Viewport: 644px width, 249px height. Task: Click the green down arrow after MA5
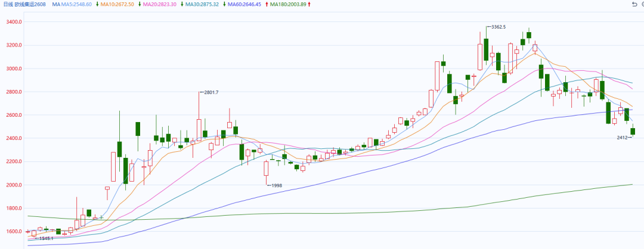(97, 4)
